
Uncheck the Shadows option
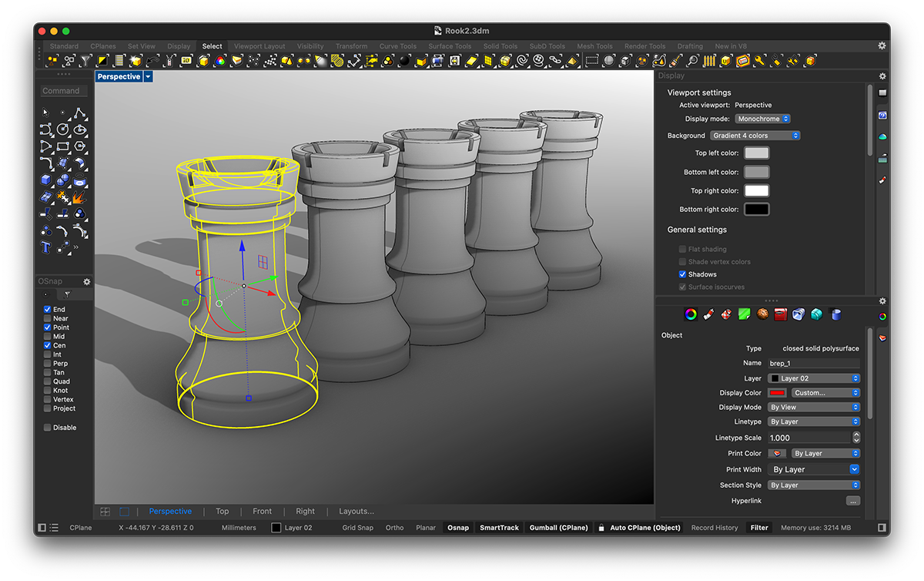(682, 274)
